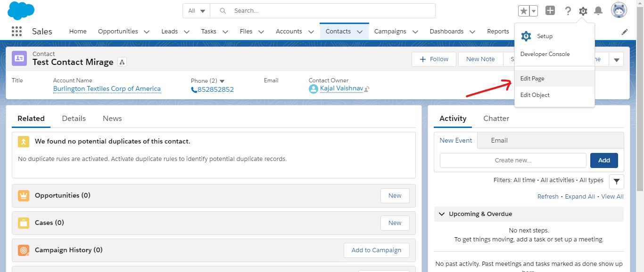This screenshot has width=644, height=272.
Task: Open the Reports nav tab
Action: (498, 32)
